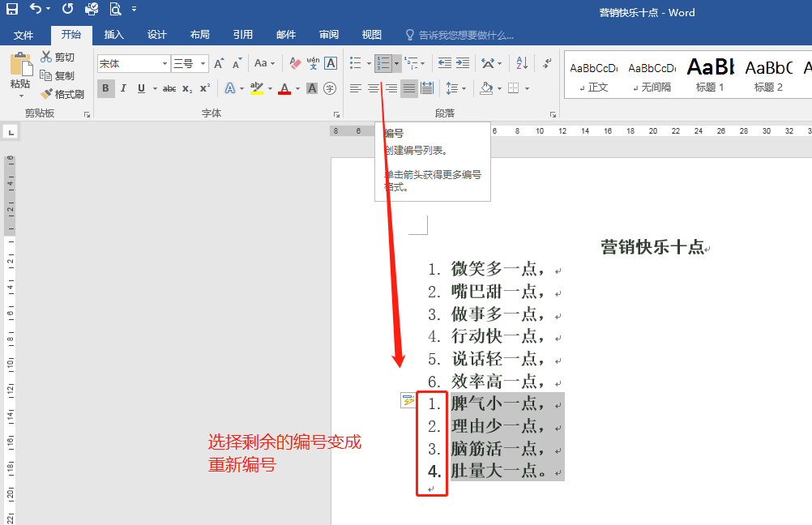Toggle Bold formatting button

pyautogui.click(x=105, y=88)
